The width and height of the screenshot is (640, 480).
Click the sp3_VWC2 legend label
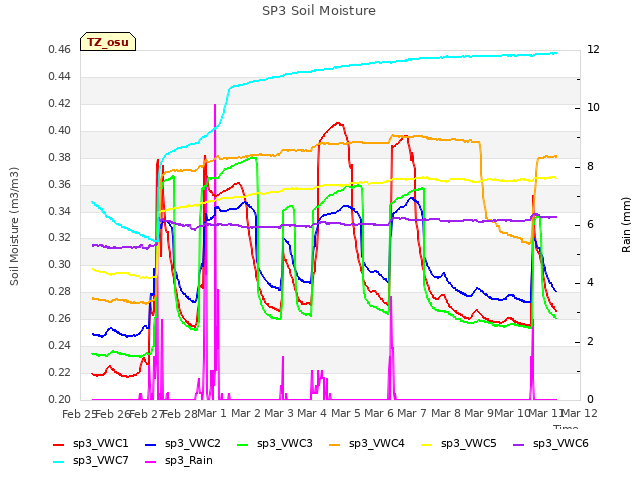click(x=193, y=443)
